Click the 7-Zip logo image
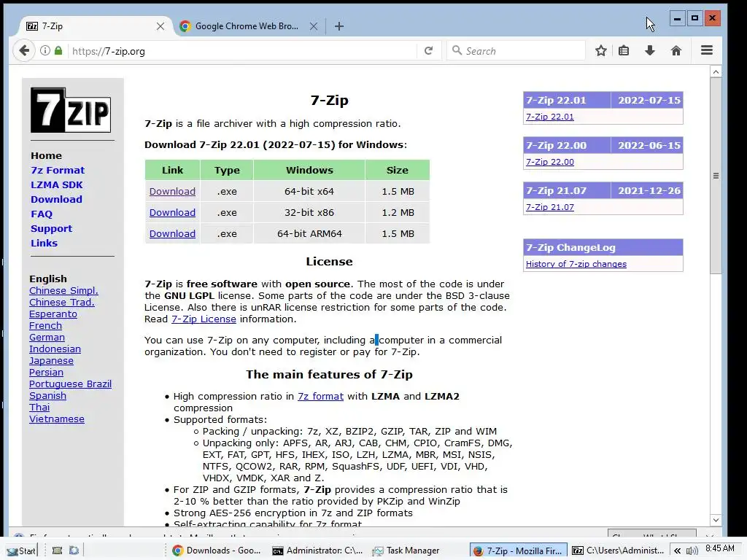Viewport: 747px width, 560px height. tap(71, 110)
